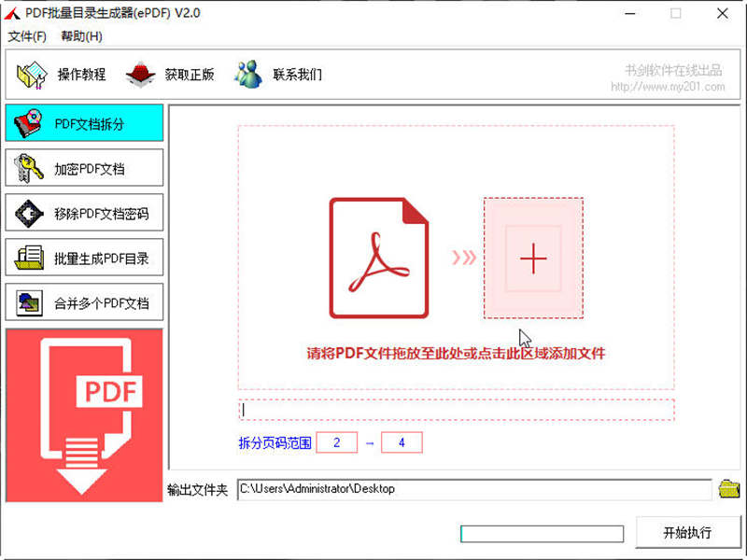
Task: Visit the http://www.my201.com link
Action: coord(668,87)
